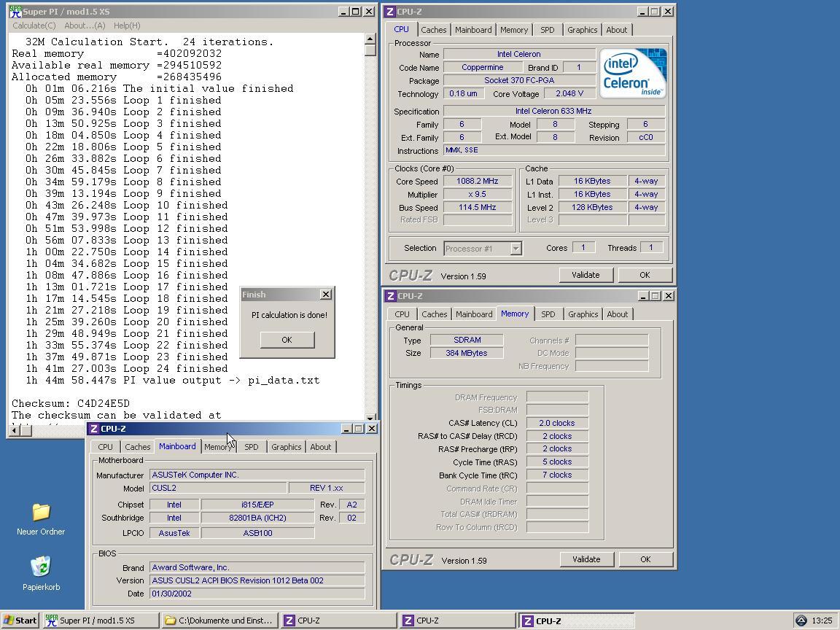This screenshot has width=840, height=630.
Task: Expand the Processor #1 selection dropdown
Action: pos(516,249)
